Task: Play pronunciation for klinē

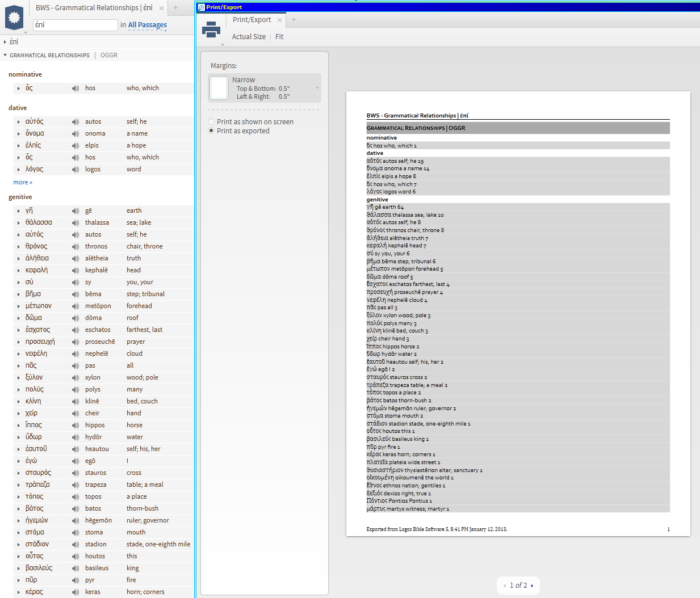Action: [x=76, y=402]
